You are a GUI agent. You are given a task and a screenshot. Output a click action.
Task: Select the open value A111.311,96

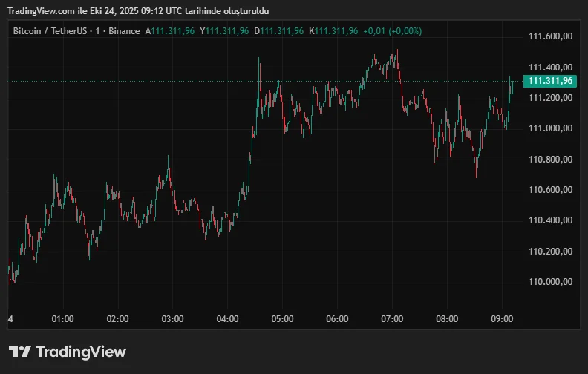[x=169, y=31]
